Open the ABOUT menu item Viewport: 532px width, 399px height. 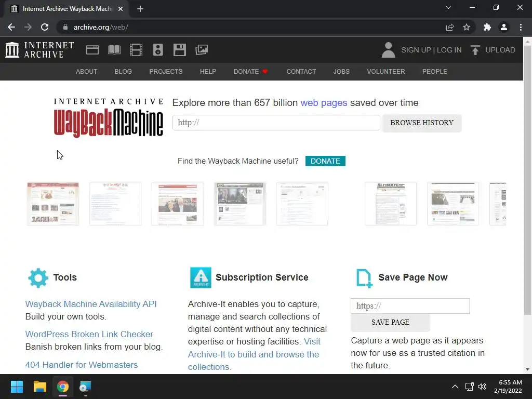coord(87,72)
